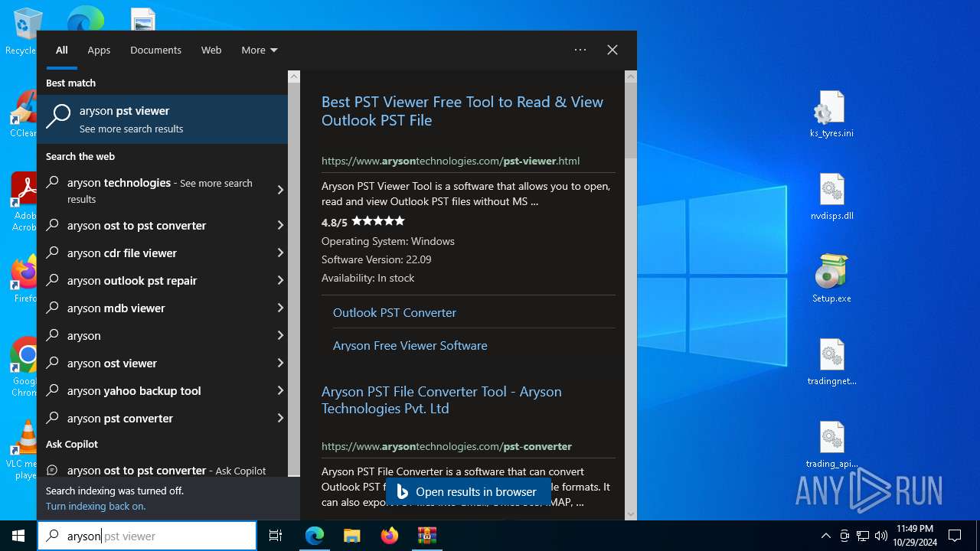Open the Windows Start menu
Viewport: 980px width, 551px height.
tap(18, 536)
